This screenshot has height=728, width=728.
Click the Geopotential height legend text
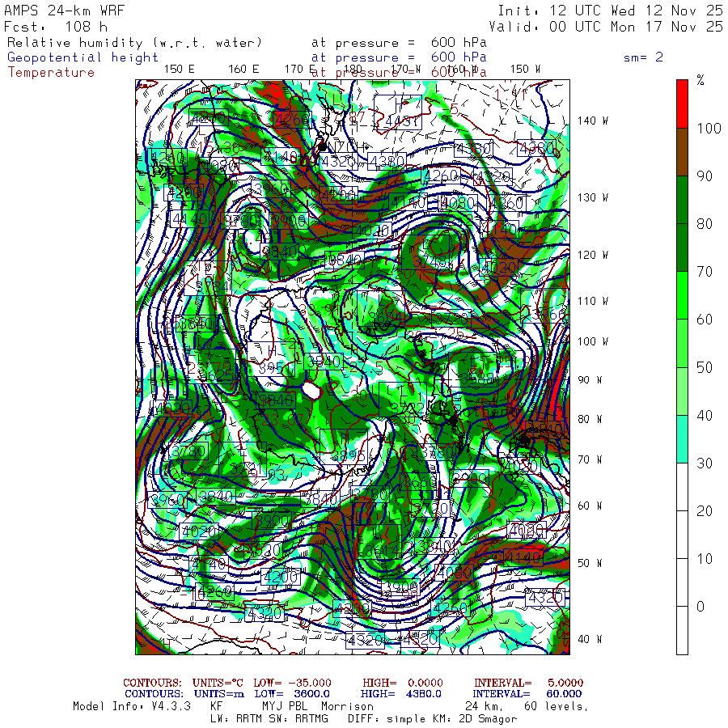pos(83,57)
